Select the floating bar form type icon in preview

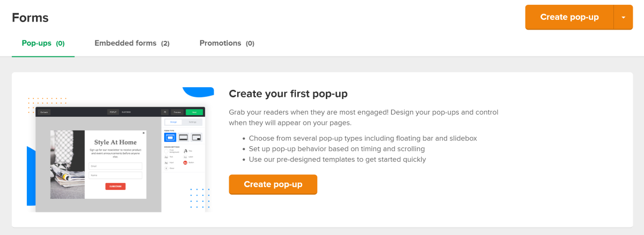[184, 138]
